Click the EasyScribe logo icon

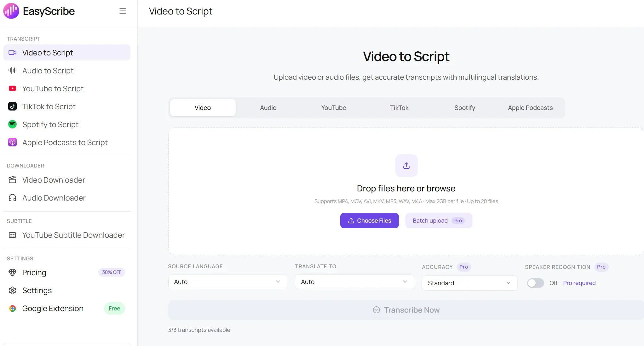pos(11,11)
